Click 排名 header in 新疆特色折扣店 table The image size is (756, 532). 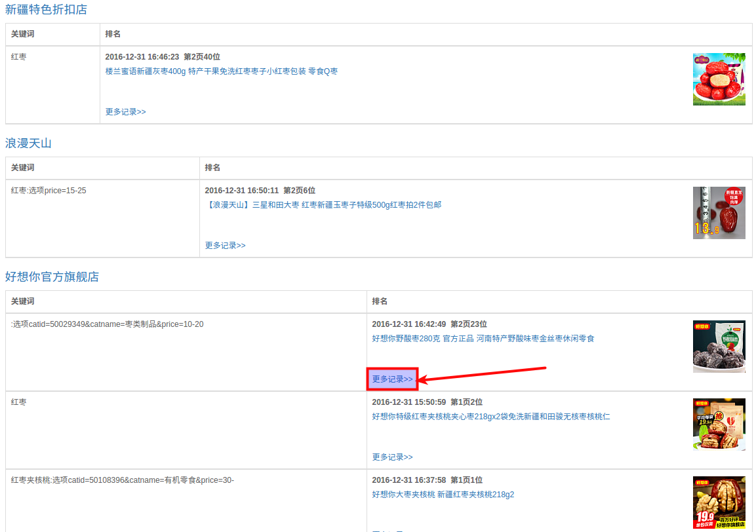(x=113, y=34)
